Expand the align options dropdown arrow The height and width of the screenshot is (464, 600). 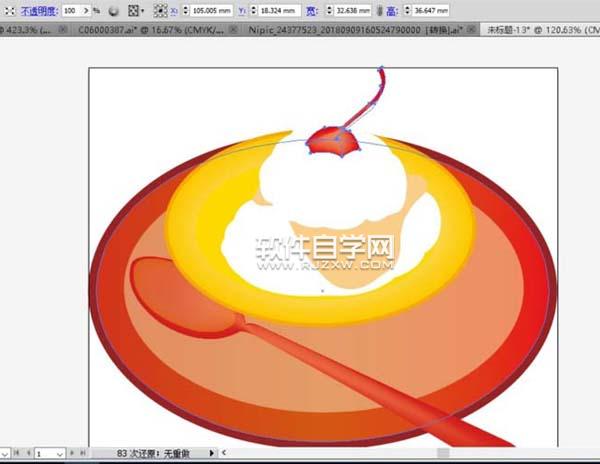[x=143, y=11]
